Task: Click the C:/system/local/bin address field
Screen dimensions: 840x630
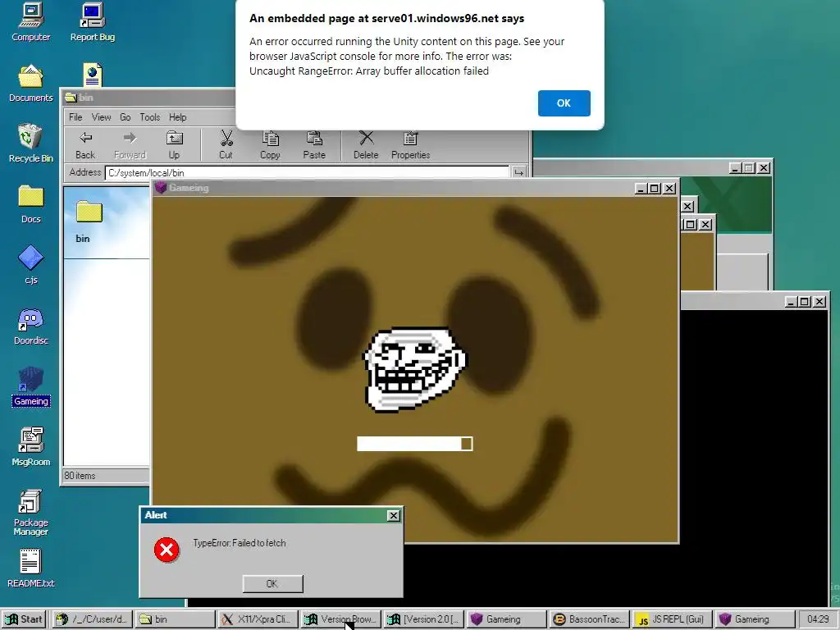Action: (307, 172)
